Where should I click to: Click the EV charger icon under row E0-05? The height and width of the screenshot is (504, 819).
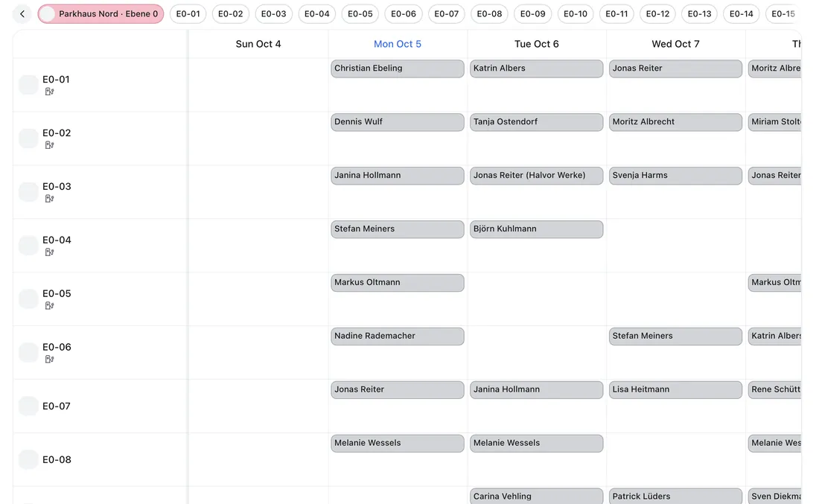49,306
